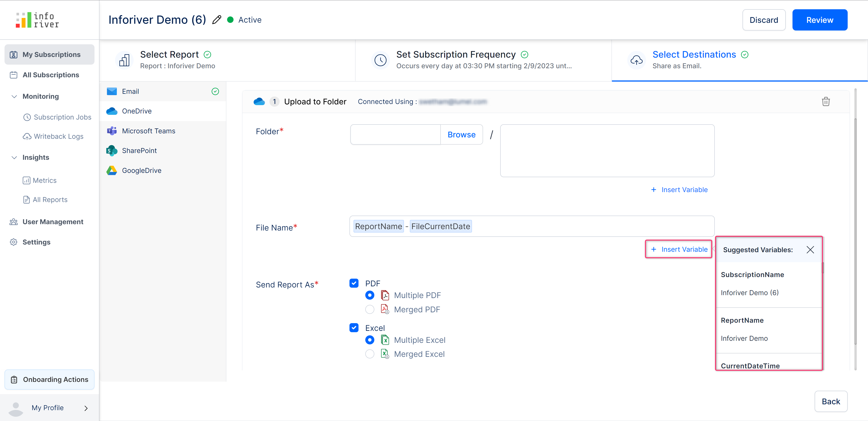
Task: Delete the Upload to Folder destination
Action: click(826, 101)
